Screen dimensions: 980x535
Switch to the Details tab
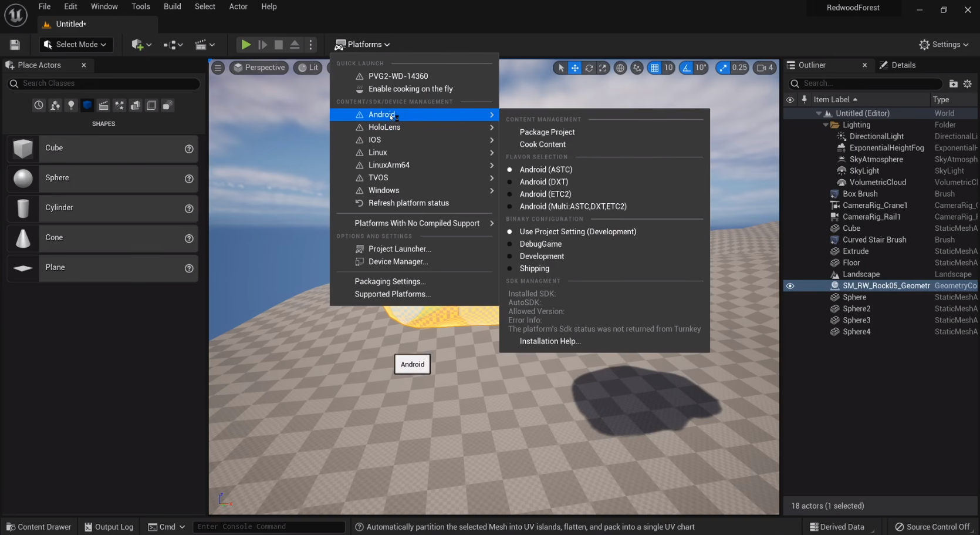[898, 65]
